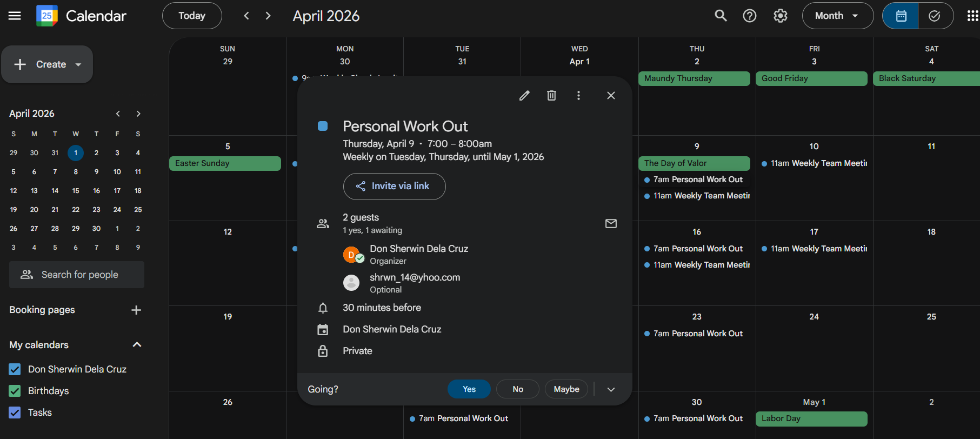Open the Support help icon
This screenshot has height=439, width=980.
click(x=750, y=16)
